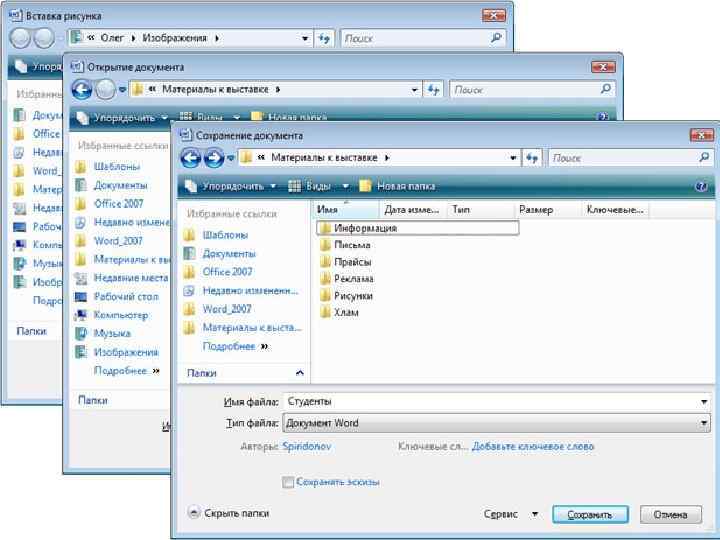Open Тип файла combo box
Image resolution: width=720 pixels, height=540 pixels.
[x=496, y=423]
